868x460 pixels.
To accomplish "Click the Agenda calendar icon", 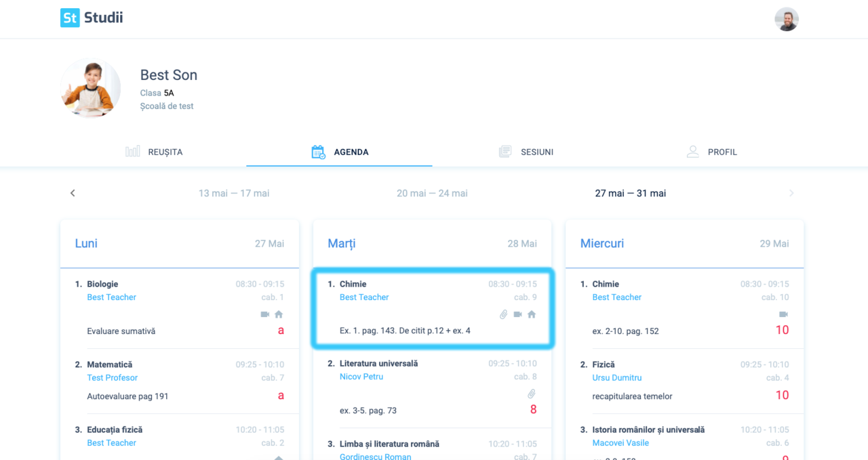I will (x=318, y=152).
